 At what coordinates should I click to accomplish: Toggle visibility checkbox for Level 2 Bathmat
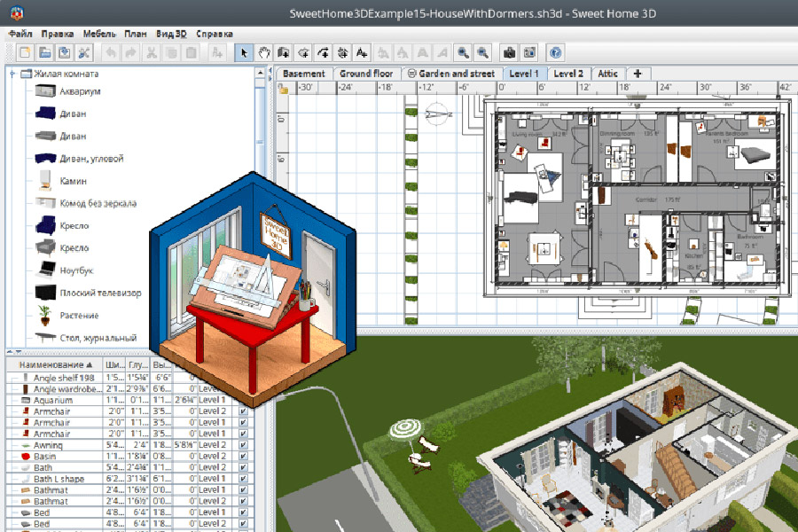(x=243, y=501)
